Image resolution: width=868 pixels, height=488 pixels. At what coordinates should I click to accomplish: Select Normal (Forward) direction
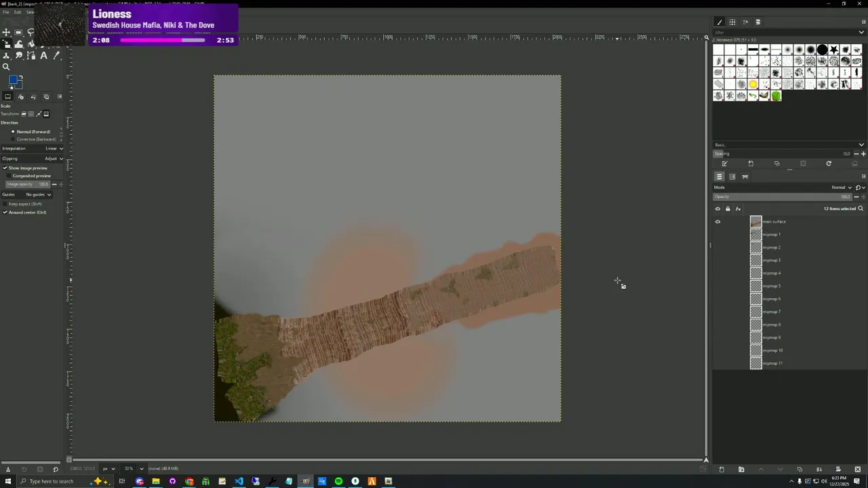click(31, 131)
